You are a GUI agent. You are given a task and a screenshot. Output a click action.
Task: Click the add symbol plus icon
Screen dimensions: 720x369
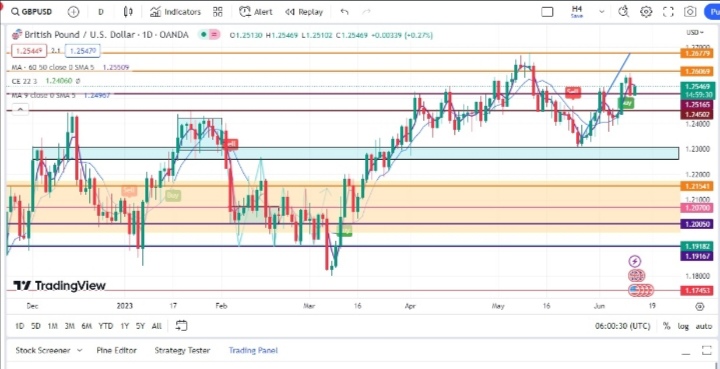pyautogui.click(x=73, y=12)
